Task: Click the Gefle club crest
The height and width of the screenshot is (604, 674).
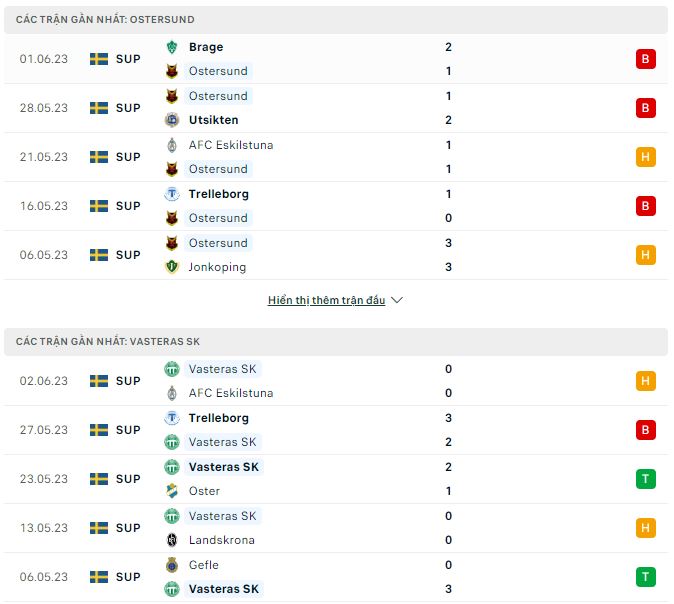Action: [x=172, y=565]
